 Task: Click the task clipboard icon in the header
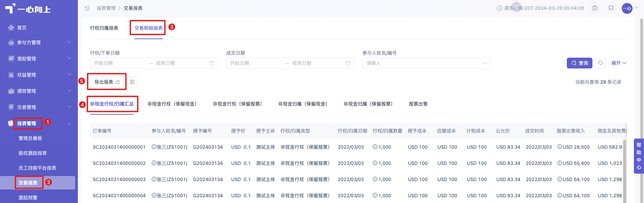click(595, 8)
